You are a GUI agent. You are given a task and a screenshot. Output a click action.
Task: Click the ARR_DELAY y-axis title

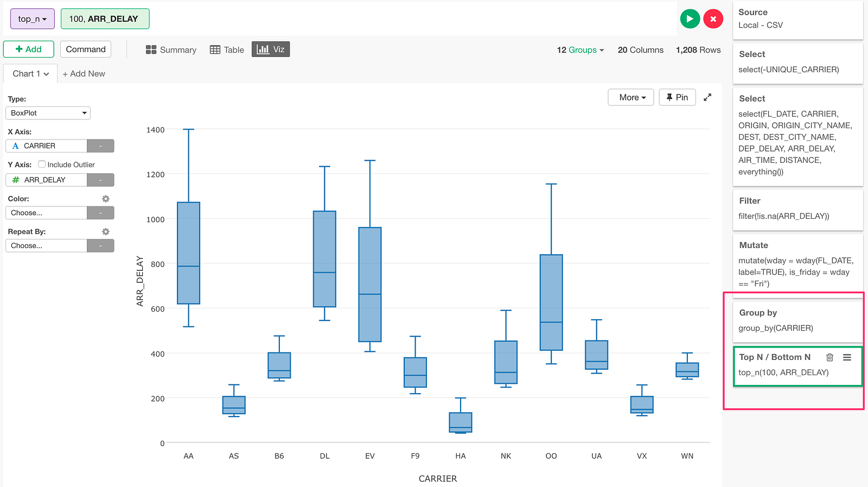point(140,281)
